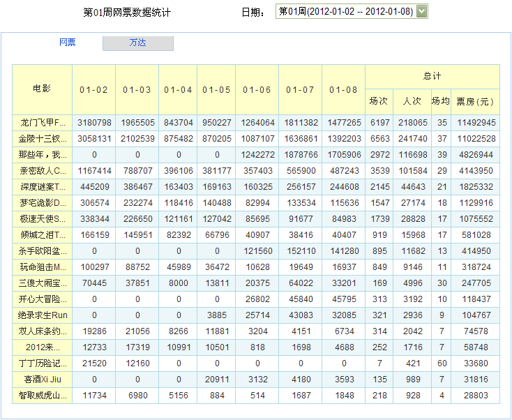Click the 01-08 column header
Image resolution: width=512 pixels, height=420 pixels.
coord(343,89)
